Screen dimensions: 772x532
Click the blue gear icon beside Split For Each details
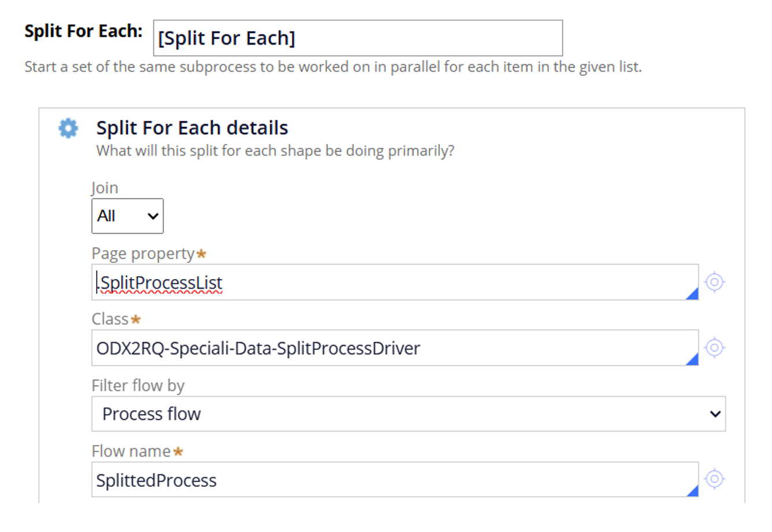pos(68,128)
